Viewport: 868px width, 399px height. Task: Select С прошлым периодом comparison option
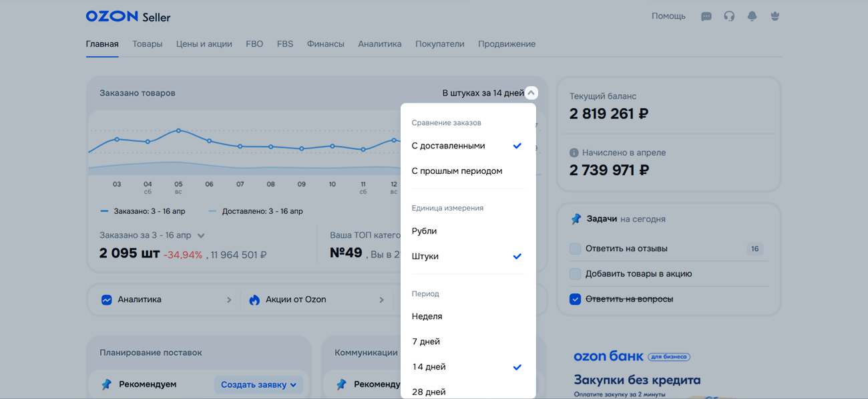[x=457, y=171]
